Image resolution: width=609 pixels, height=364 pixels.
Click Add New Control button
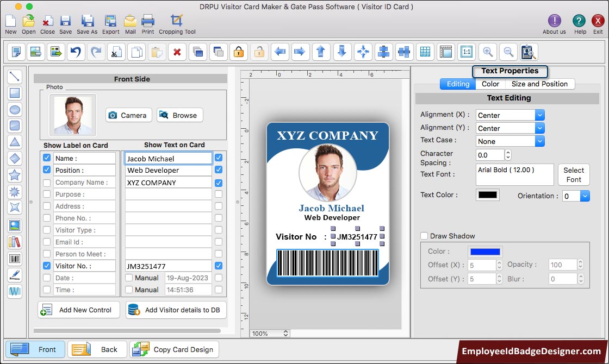[x=79, y=310]
